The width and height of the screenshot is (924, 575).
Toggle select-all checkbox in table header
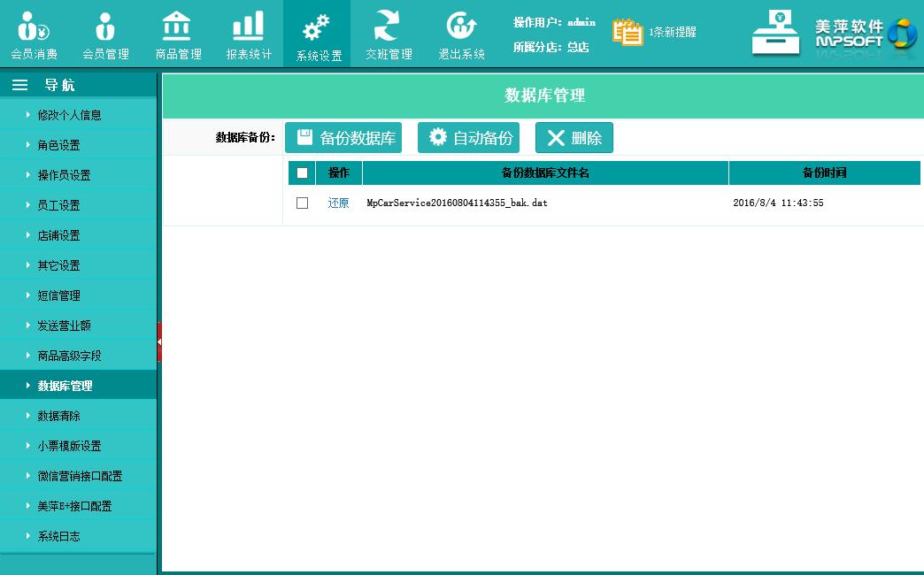pos(302,173)
